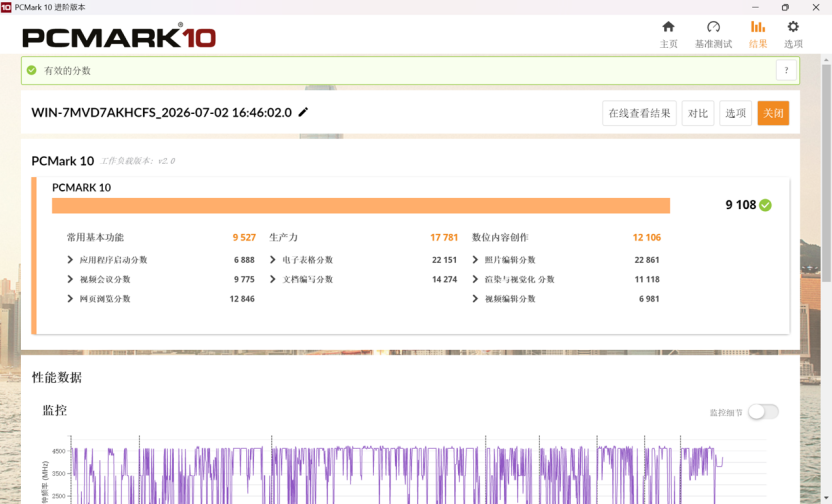This screenshot has width=832, height=504.
Task: Open the Options (选项) gear tab
Action: pos(793,34)
